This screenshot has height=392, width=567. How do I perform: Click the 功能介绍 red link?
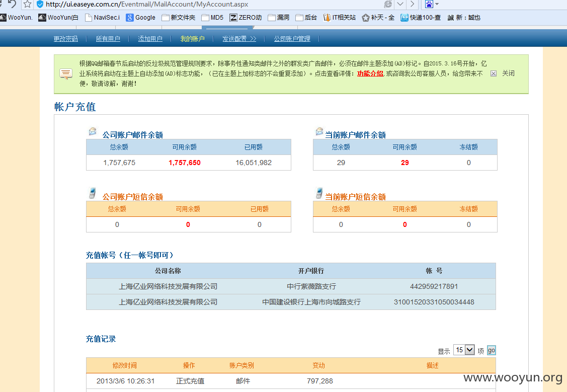coord(370,73)
